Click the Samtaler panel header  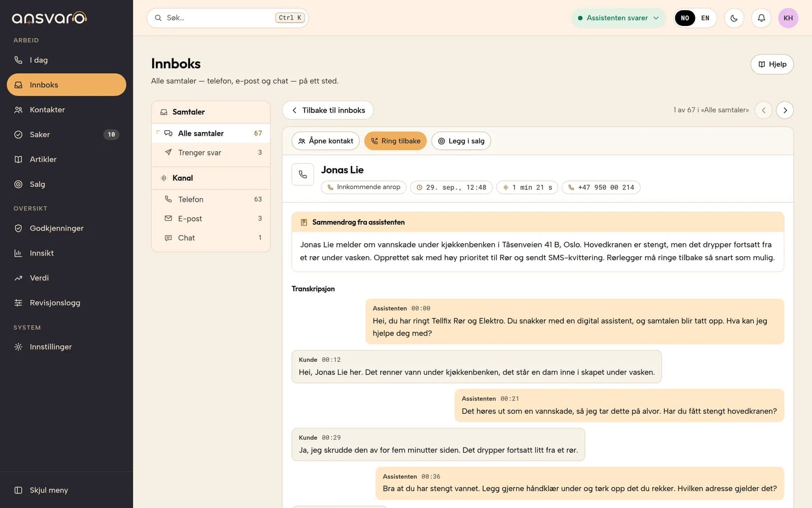click(x=211, y=112)
